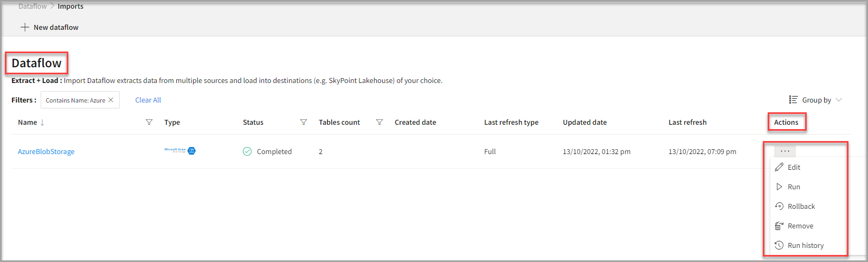Click the Last refresh column header
Viewport: 868px width, 262px height.
687,122
